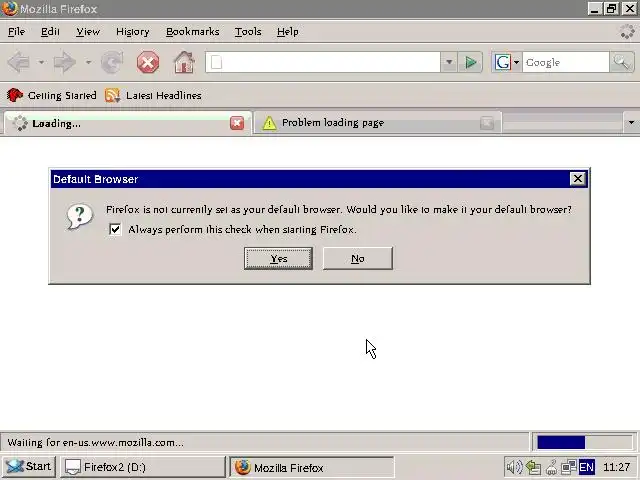
Task: Click the page icon in address bar
Action: (x=217, y=62)
